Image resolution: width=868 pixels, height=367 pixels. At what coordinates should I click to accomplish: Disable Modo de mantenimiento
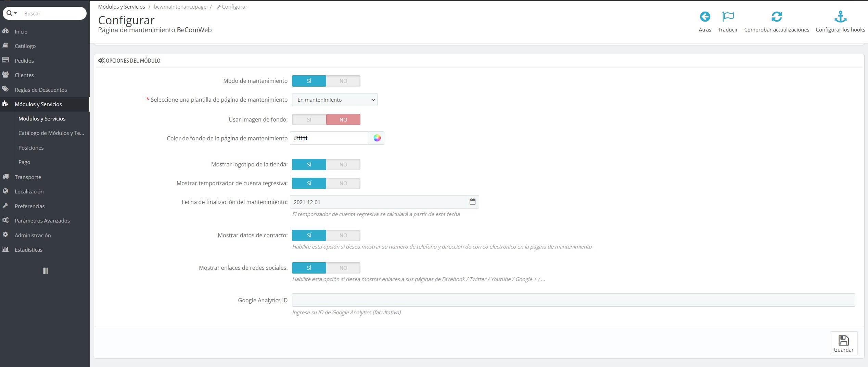tap(343, 81)
